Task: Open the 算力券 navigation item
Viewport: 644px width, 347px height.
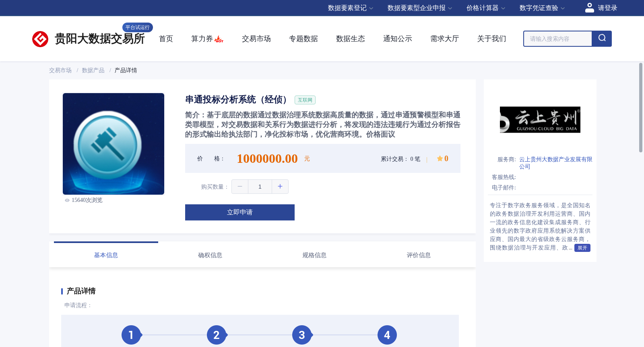Action: pos(202,39)
